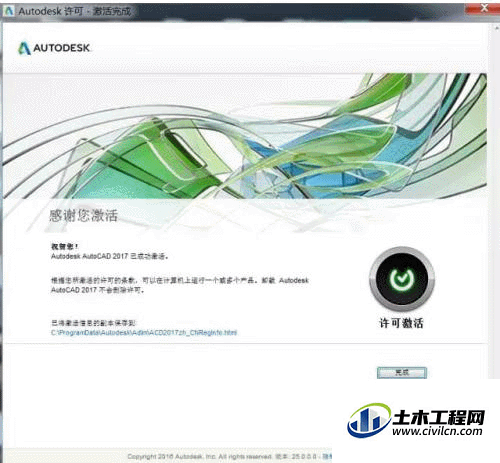
Task: Click the 完成 finish button
Action: (402, 372)
